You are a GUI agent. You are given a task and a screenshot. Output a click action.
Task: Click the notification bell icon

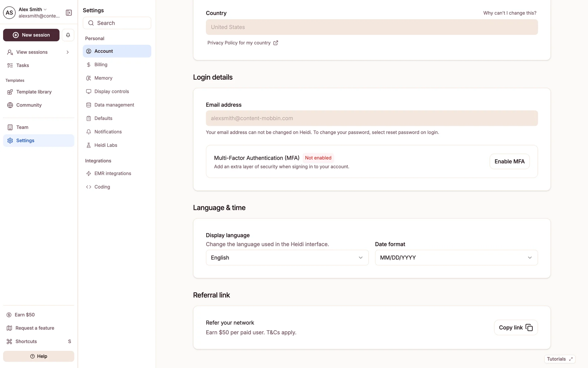(68, 35)
